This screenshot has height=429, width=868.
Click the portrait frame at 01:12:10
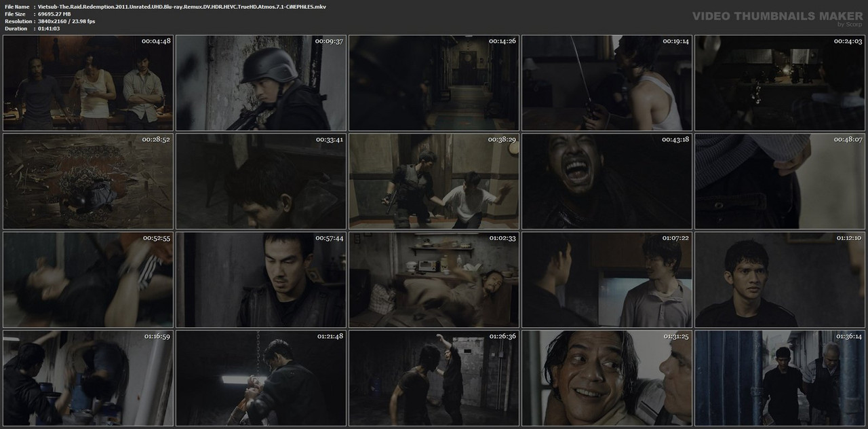tap(780, 280)
